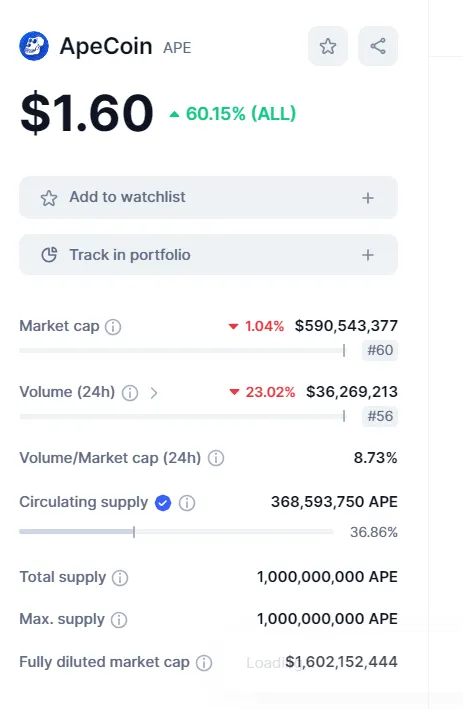Click the plus sign on Track in portfolio
This screenshot has width=463, height=709.
[368, 255]
